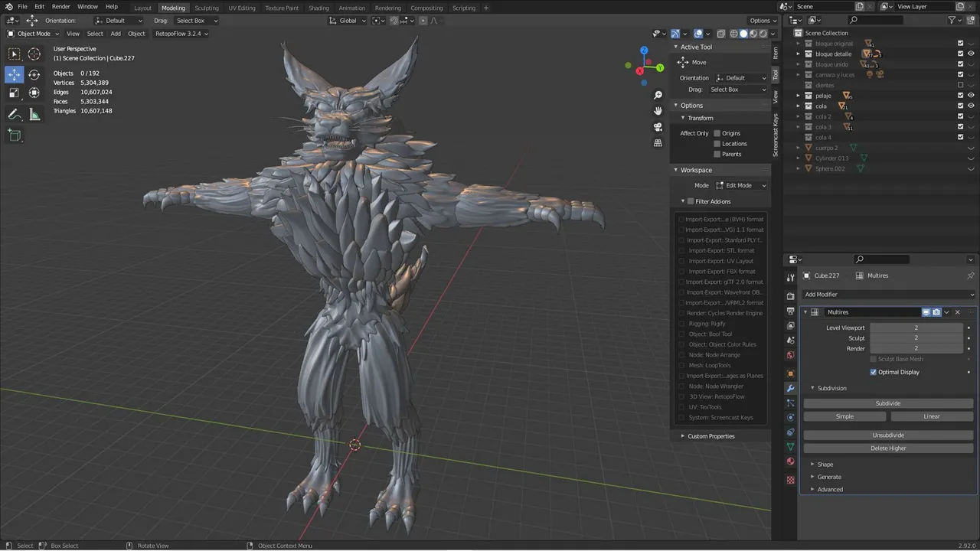
Task: Open the Particles properties tab
Action: (x=791, y=403)
